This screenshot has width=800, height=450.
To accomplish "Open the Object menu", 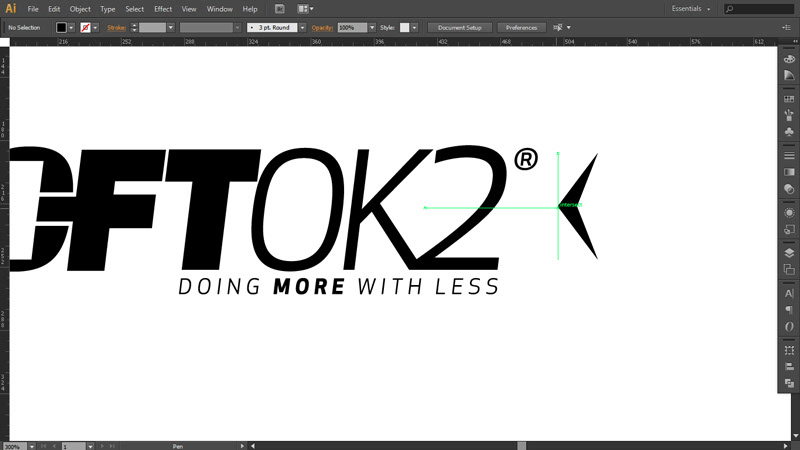I will pos(80,8).
